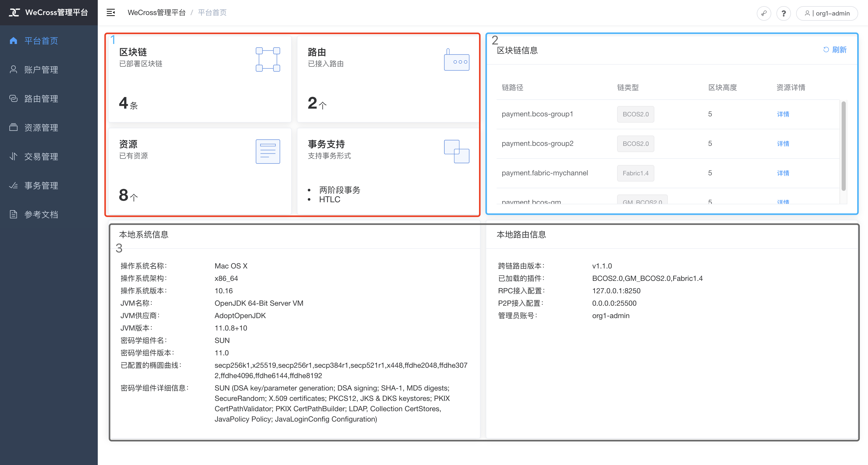Screen dimensions: 868x465
Task: Click the blockchain nodes icon on 区块链 card
Action: 268,60
